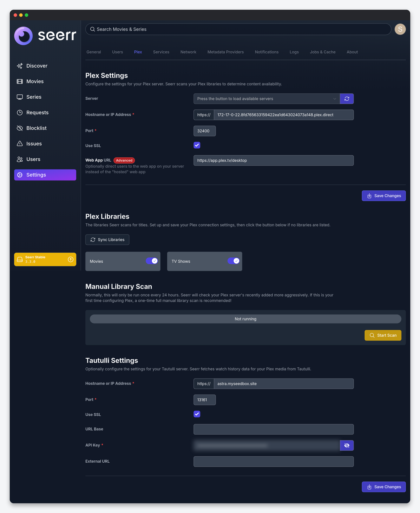Edit the Plex port 32400 field
The image size is (420, 513).
[204, 131]
